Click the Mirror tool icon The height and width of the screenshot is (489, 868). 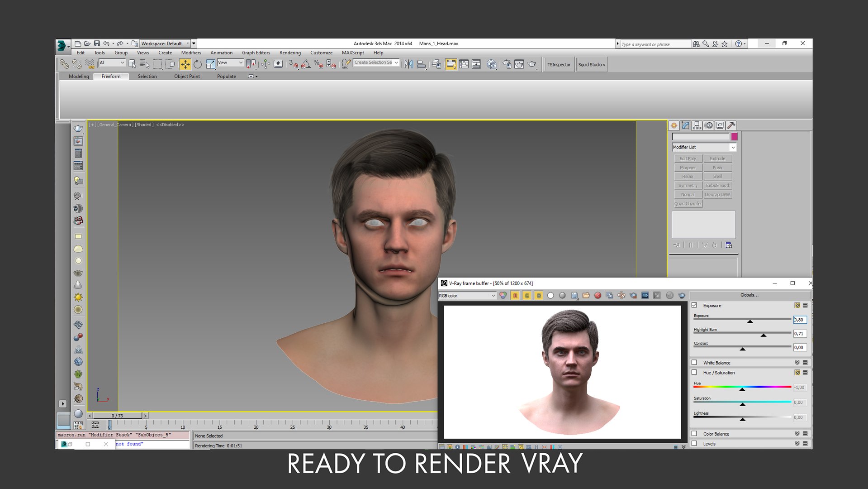pos(408,64)
